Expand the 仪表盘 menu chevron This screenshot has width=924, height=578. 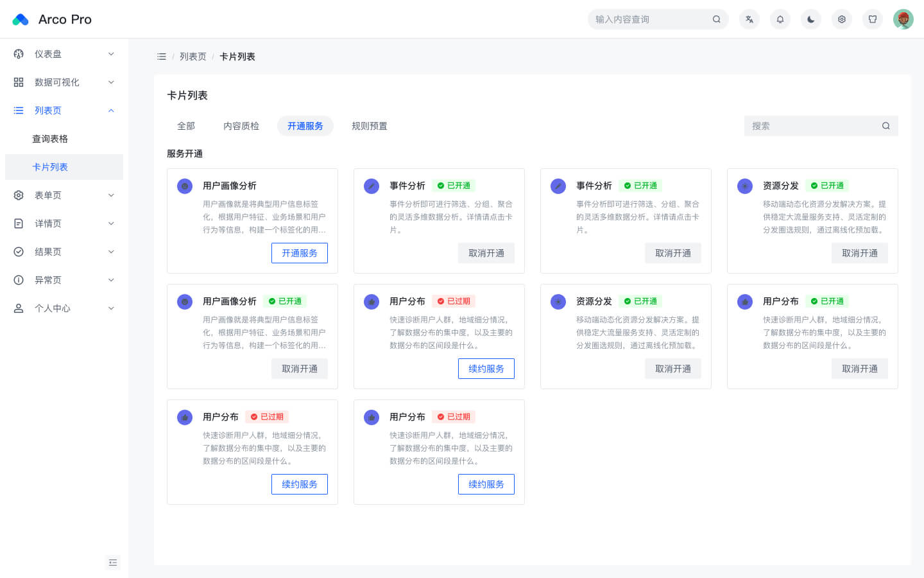tap(111, 54)
